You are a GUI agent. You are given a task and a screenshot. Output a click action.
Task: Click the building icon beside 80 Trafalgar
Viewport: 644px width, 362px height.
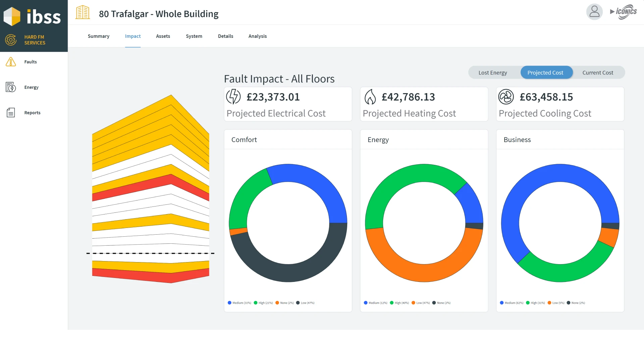83,13
